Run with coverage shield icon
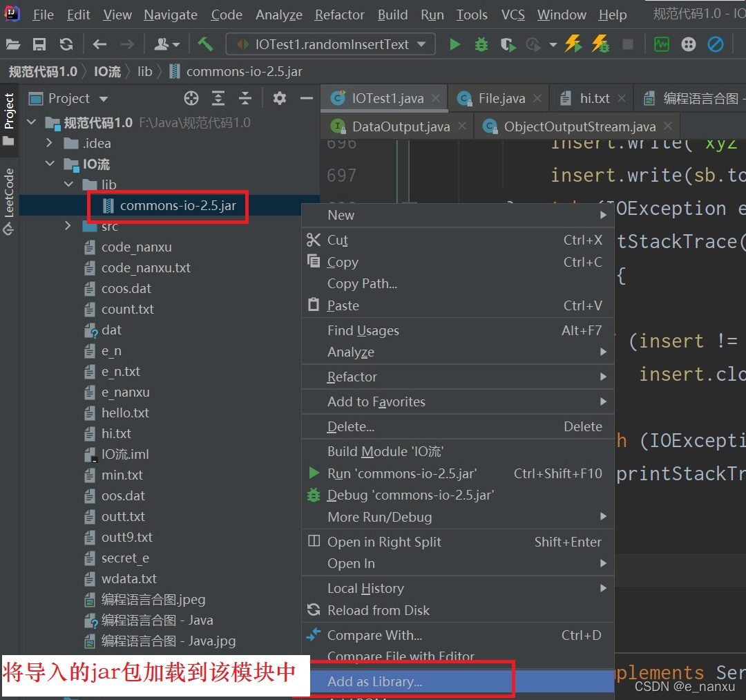The image size is (746, 700). [x=508, y=45]
